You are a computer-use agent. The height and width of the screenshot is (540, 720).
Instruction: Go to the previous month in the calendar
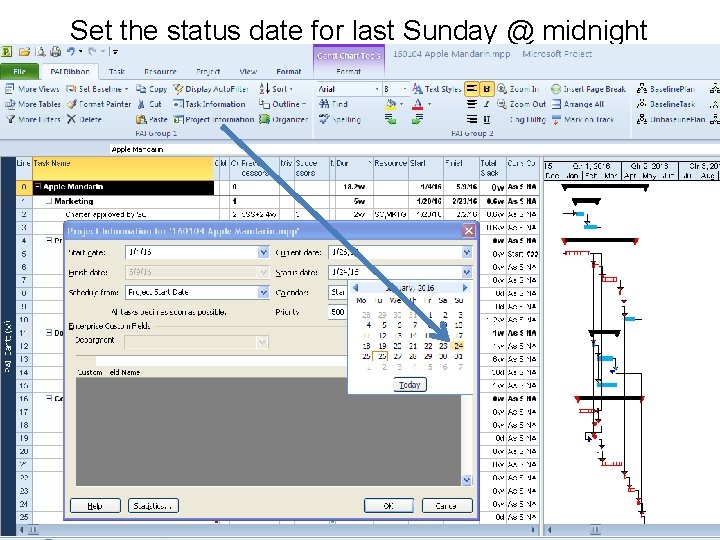tap(355, 288)
